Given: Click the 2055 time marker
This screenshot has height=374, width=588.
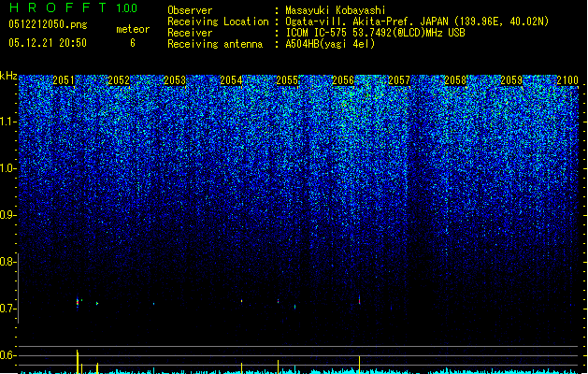Looking at the screenshot, I should tap(287, 80).
